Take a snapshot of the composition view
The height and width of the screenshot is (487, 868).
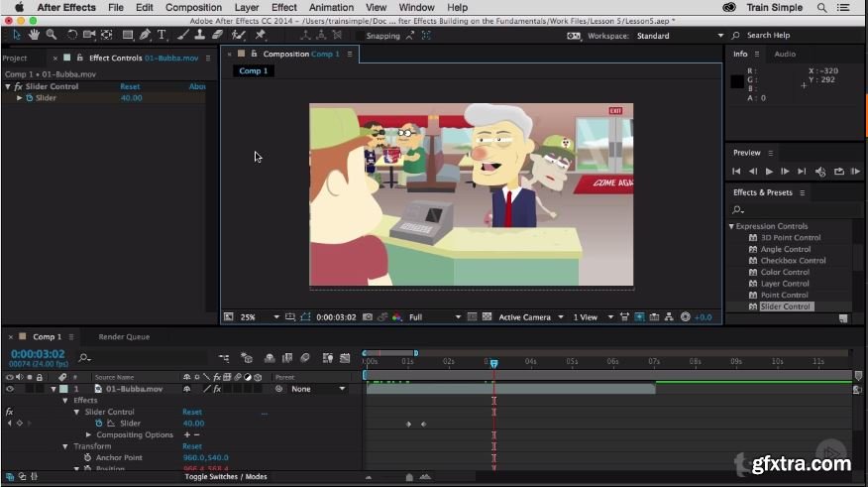368,317
